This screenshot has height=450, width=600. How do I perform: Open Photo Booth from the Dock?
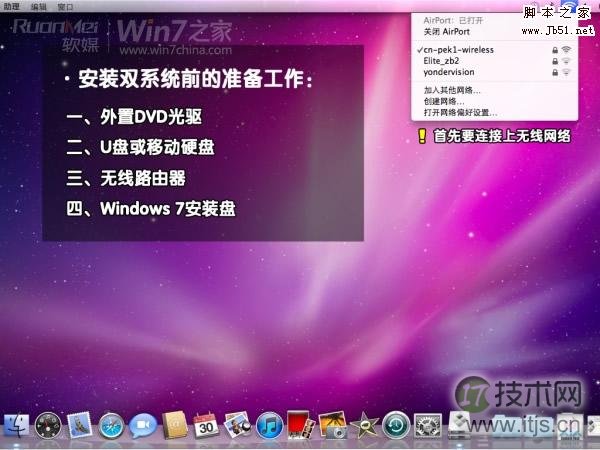tap(300, 425)
